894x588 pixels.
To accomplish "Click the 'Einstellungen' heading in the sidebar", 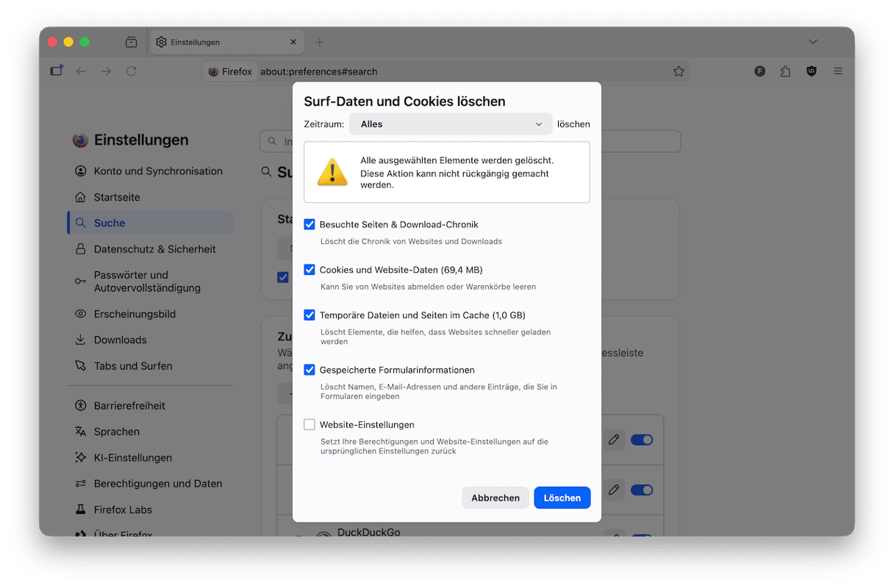I will click(141, 140).
